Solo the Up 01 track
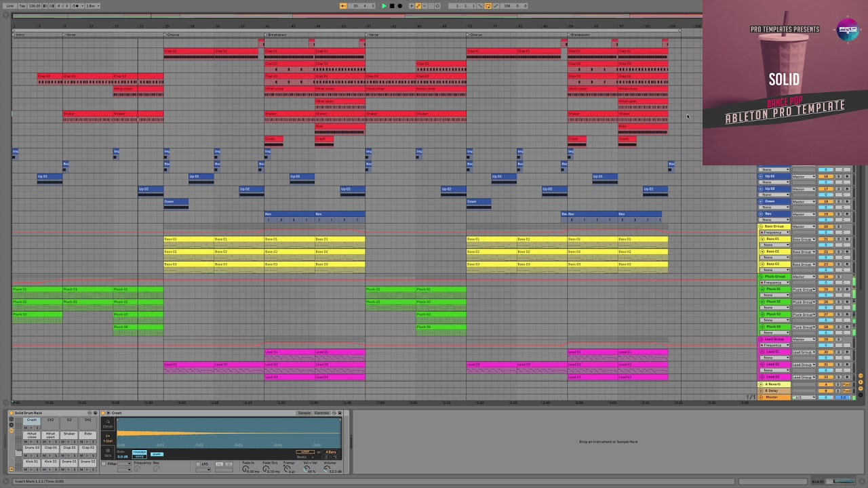868x488 pixels. (839, 176)
